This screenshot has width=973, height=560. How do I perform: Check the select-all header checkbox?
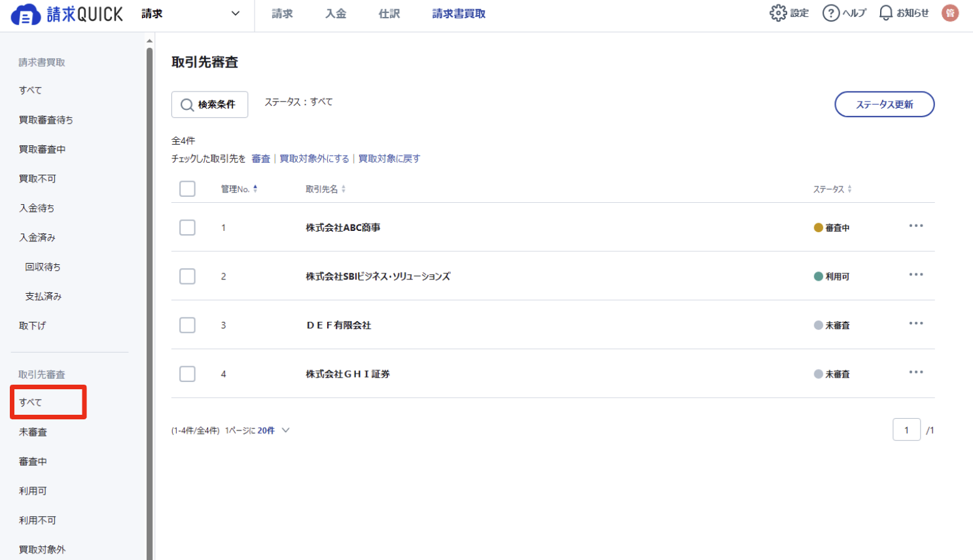[x=187, y=189]
